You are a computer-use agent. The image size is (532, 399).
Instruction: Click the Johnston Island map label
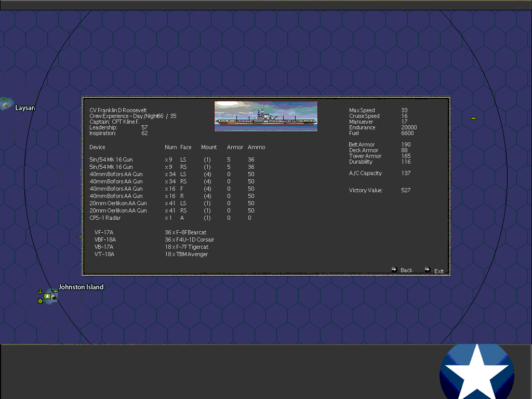81,287
